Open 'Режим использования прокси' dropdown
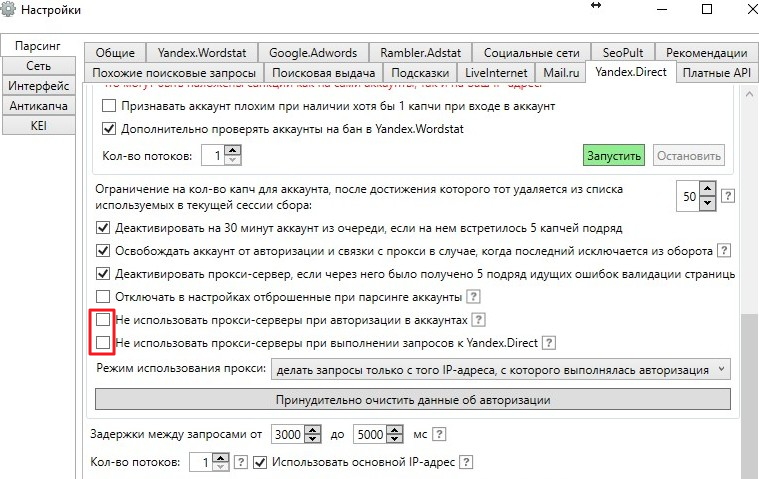 tap(501, 370)
